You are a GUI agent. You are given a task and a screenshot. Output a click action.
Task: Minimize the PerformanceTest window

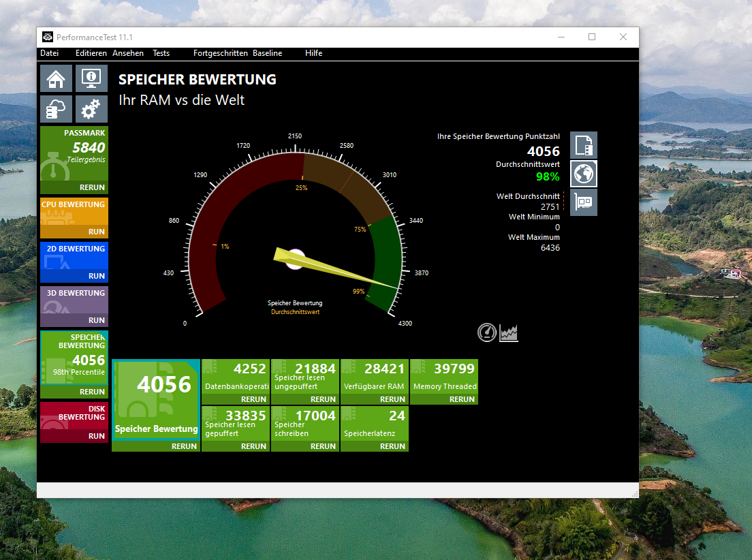(561, 37)
